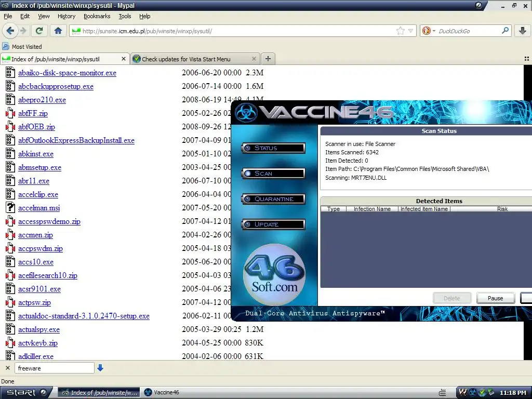Click the 46Soft.com logo
532x399 pixels.
tap(274, 274)
